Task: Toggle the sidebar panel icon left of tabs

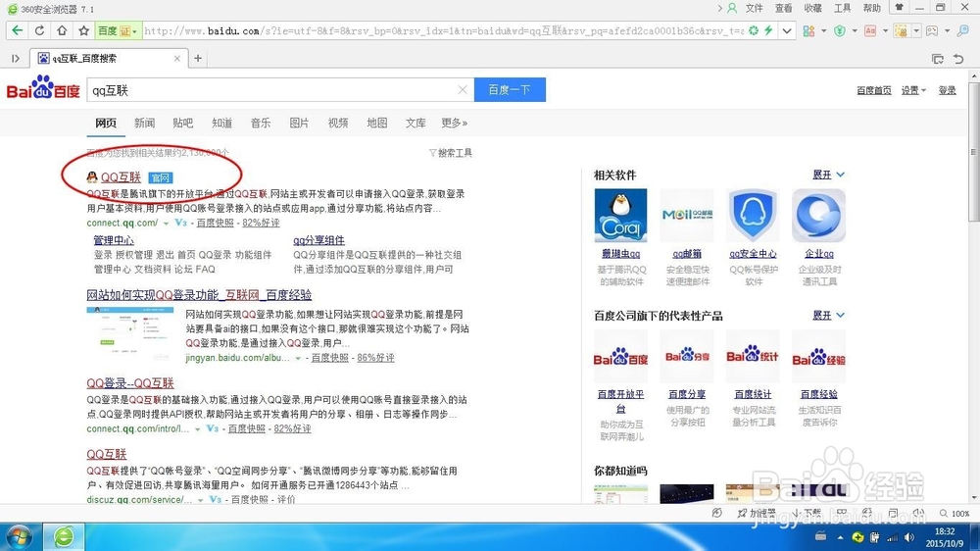Action: pyautogui.click(x=15, y=58)
